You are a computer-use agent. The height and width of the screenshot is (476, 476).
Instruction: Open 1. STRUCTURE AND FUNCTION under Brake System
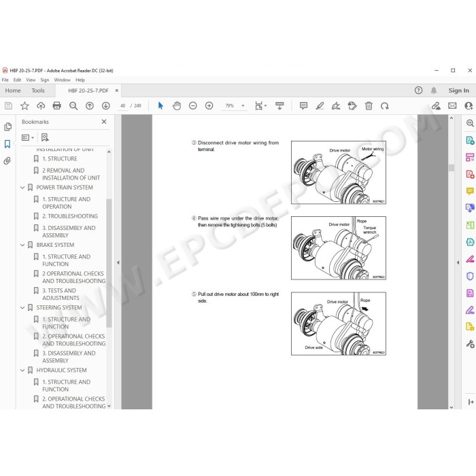pyautogui.click(x=67, y=260)
